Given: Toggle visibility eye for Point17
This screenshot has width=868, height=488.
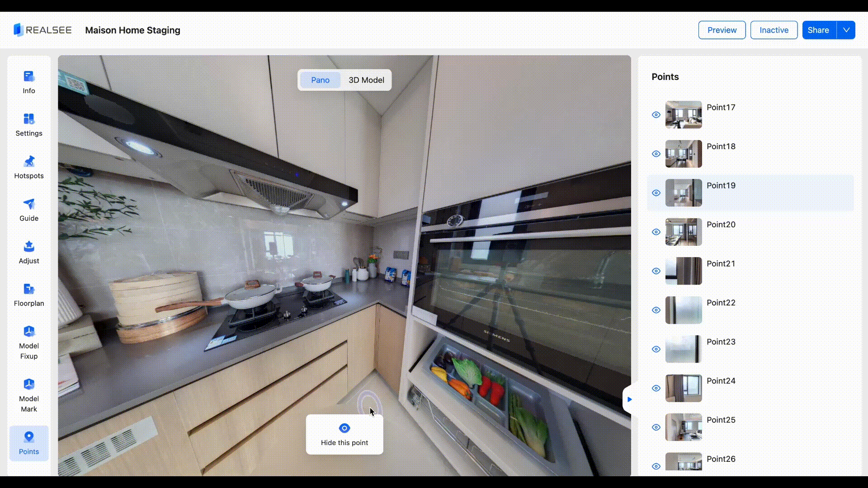Looking at the screenshot, I should (x=656, y=115).
